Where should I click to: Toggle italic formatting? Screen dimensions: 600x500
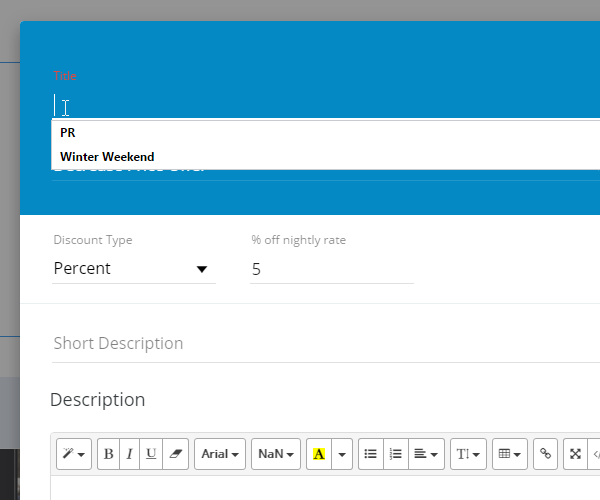(130, 454)
